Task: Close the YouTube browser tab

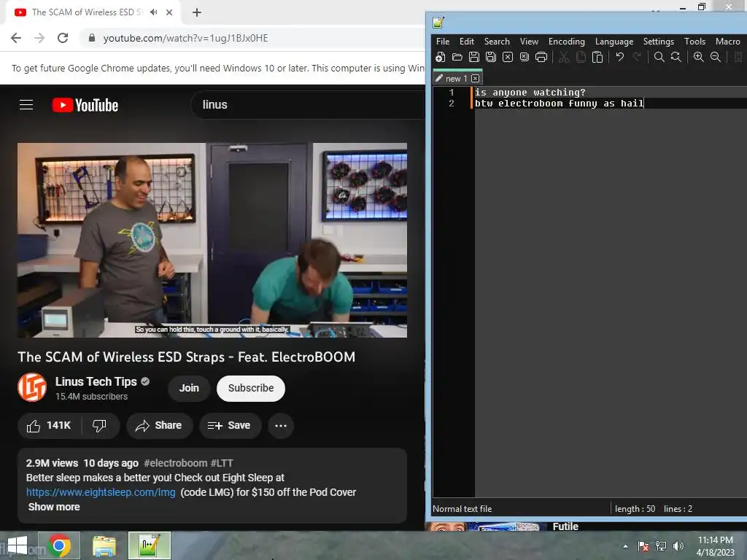Action: (x=169, y=12)
